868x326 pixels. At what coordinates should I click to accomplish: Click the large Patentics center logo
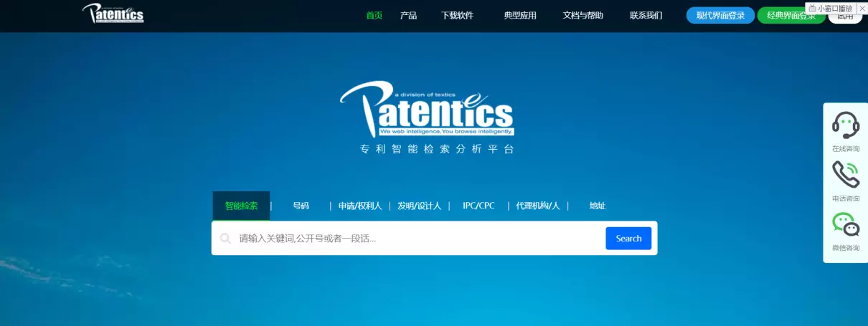tap(426, 108)
